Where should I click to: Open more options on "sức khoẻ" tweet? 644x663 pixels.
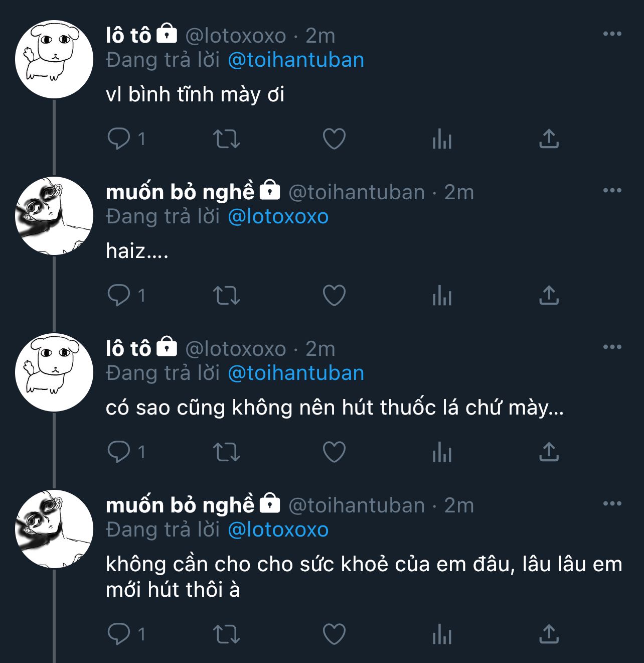[612, 504]
